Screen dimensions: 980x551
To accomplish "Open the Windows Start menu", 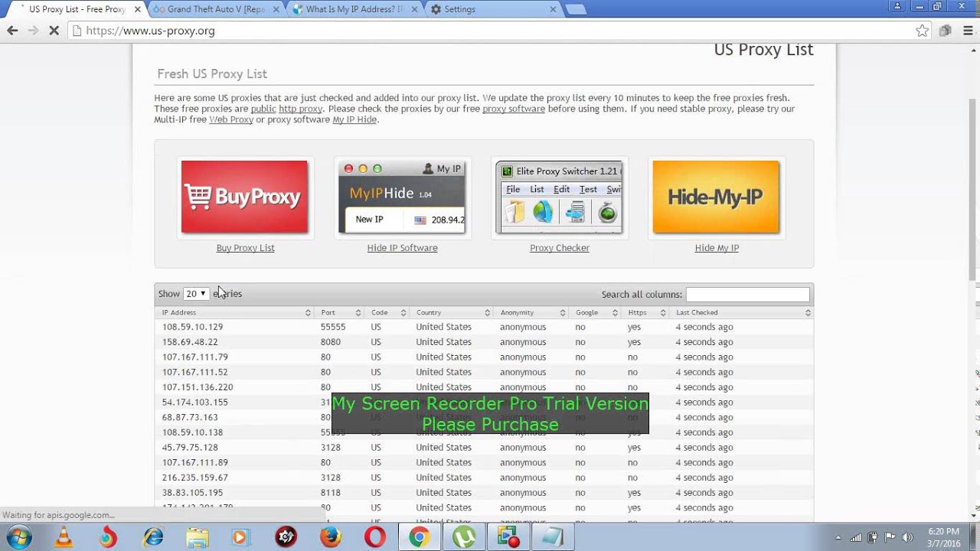I will point(20,537).
